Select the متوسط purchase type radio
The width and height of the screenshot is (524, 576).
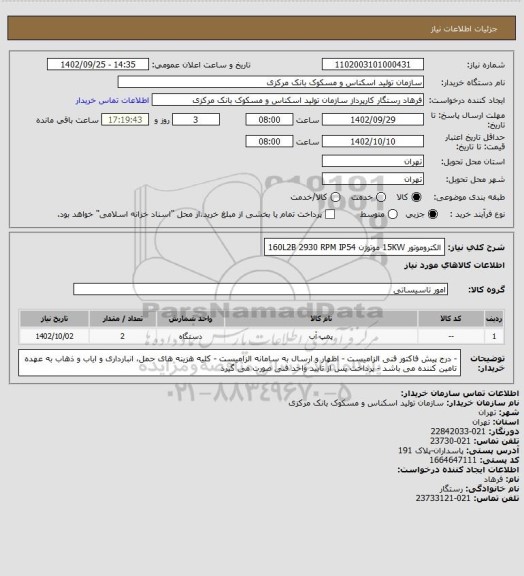pos(392,214)
